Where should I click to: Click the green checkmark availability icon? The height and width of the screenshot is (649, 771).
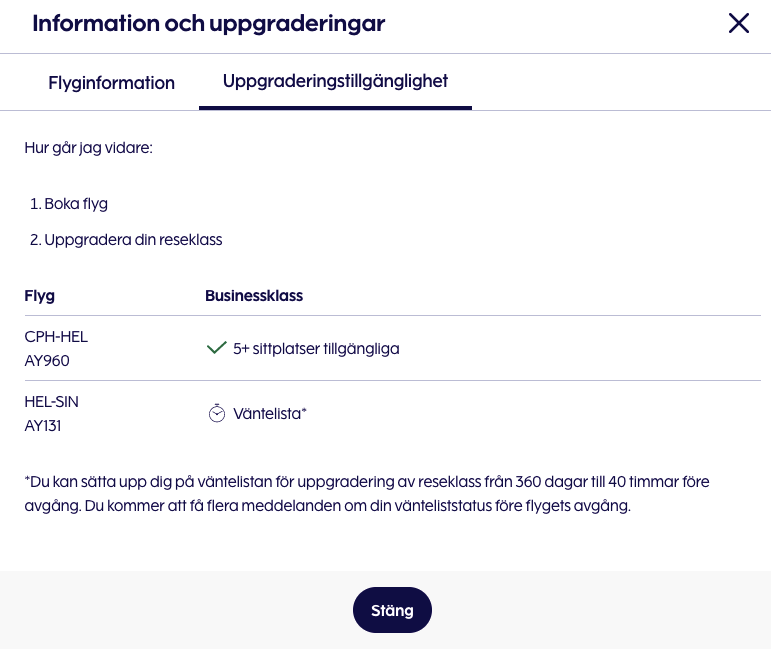215,348
